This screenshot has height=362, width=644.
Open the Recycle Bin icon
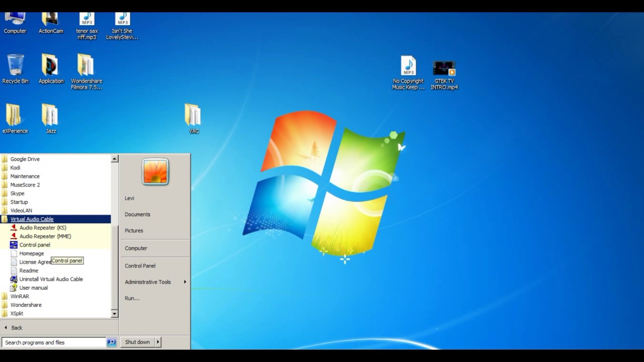tap(15, 69)
